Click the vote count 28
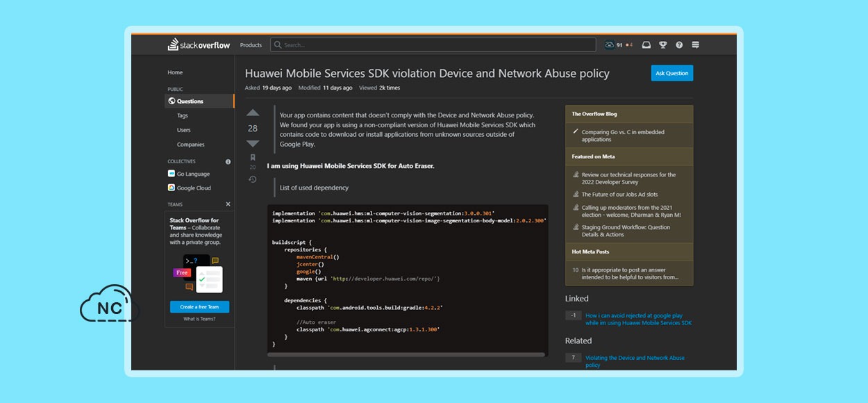Screen dimensions: 868x403 (x=253, y=128)
